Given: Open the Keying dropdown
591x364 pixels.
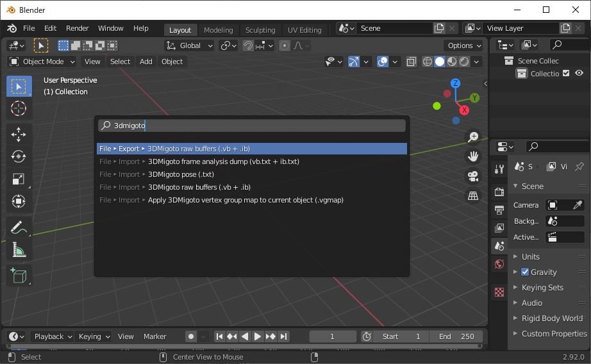Looking at the screenshot, I should [94, 336].
